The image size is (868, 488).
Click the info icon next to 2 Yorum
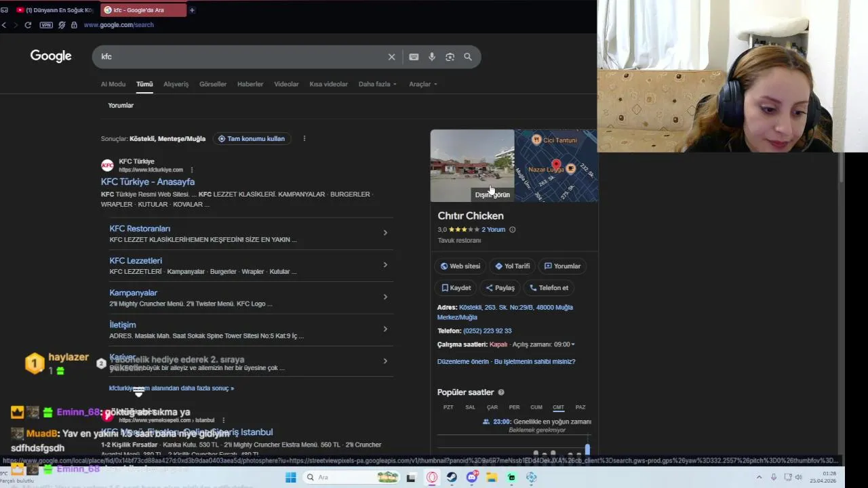pyautogui.click(x=512, y=230)
